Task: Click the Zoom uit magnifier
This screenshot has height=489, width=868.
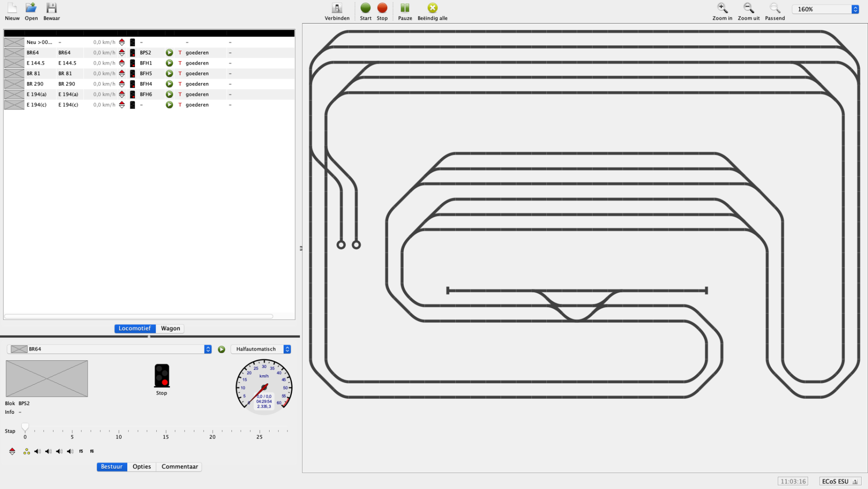Action: click(748, 8)
